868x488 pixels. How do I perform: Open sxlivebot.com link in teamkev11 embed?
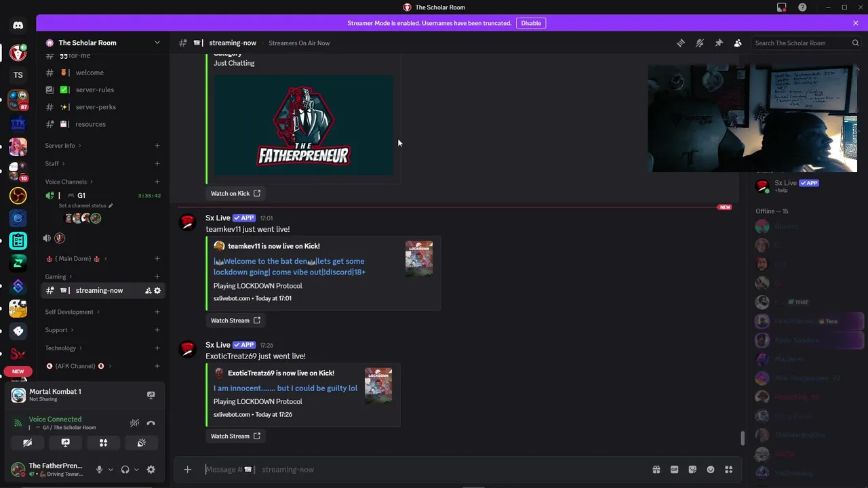click(232, 298)
